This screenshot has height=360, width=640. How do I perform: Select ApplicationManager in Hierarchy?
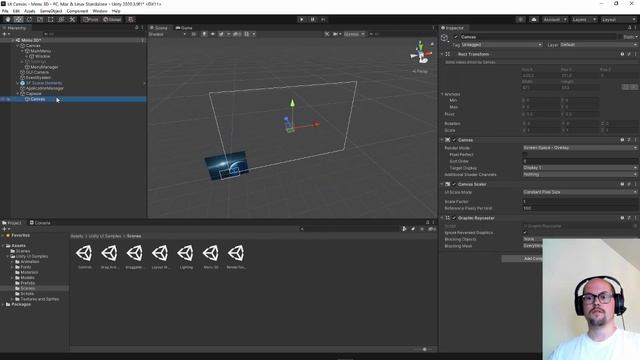pos(44,88)
